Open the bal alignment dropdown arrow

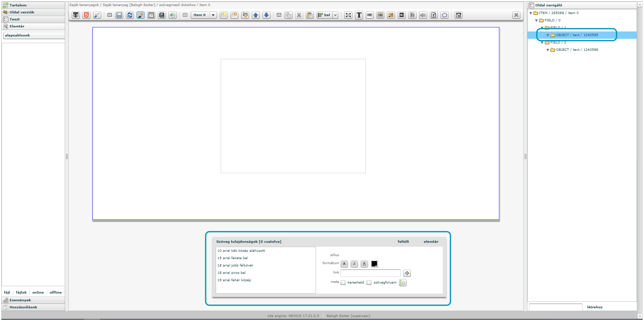click(335, 15)
